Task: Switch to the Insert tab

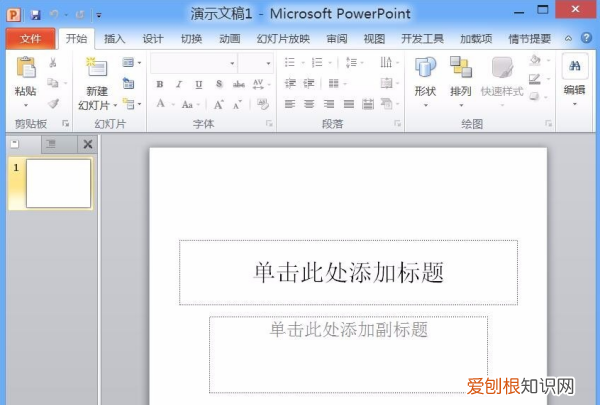Action: coord(114,39)
